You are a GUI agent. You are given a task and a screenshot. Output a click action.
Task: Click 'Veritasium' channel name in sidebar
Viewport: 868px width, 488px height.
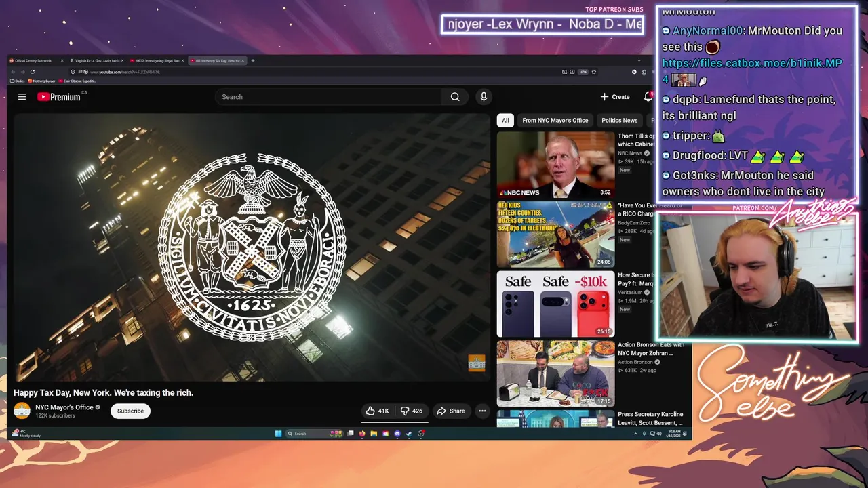pos(630,292)
